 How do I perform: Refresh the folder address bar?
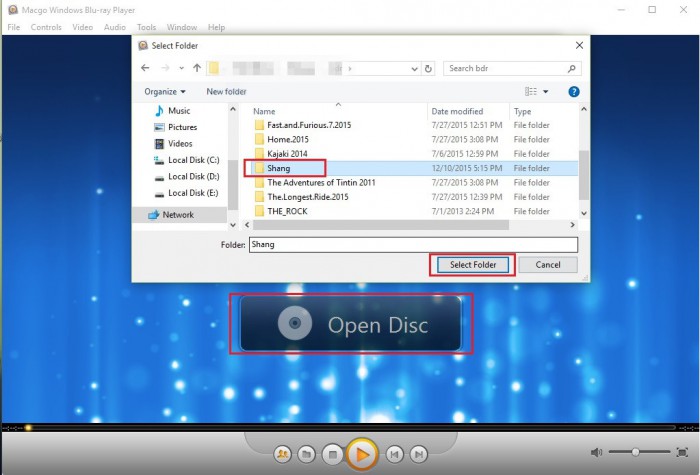429,69
